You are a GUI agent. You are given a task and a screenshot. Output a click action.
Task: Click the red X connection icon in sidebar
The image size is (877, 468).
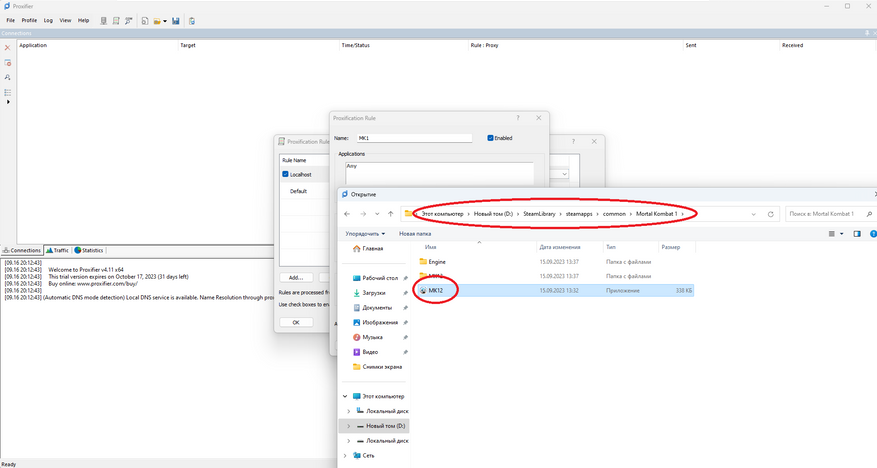pos(7,48)
